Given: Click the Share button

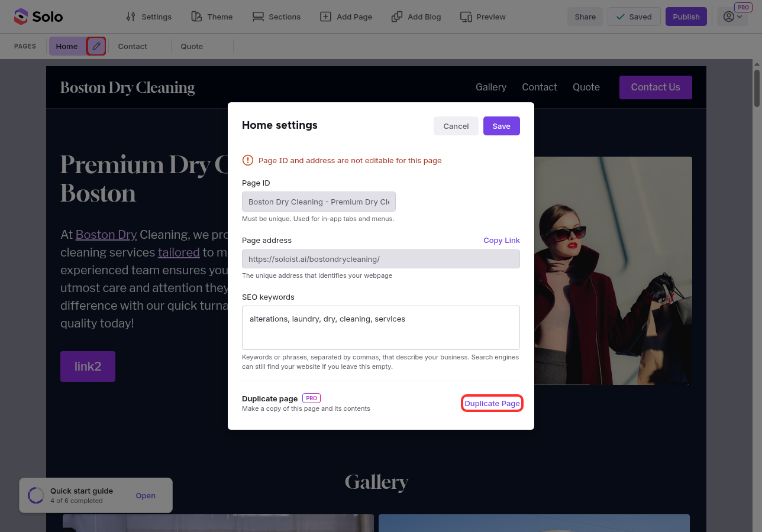Looking at the screenshot, I should 585,17.
